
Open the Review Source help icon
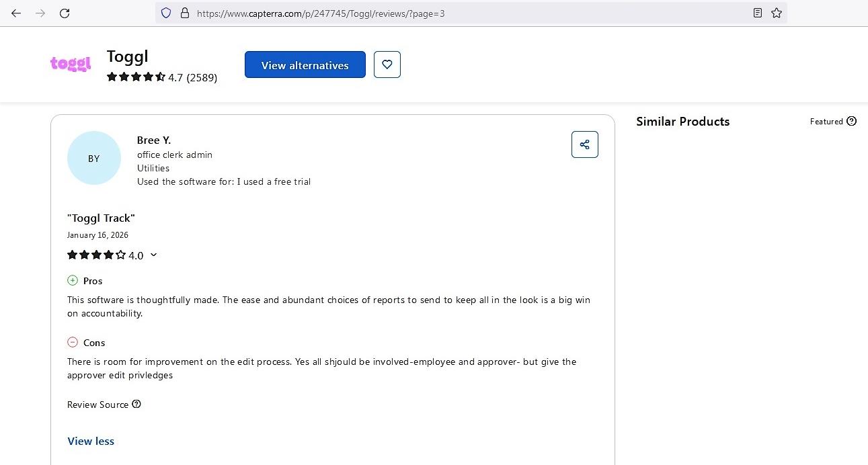[x=136, y=404]
